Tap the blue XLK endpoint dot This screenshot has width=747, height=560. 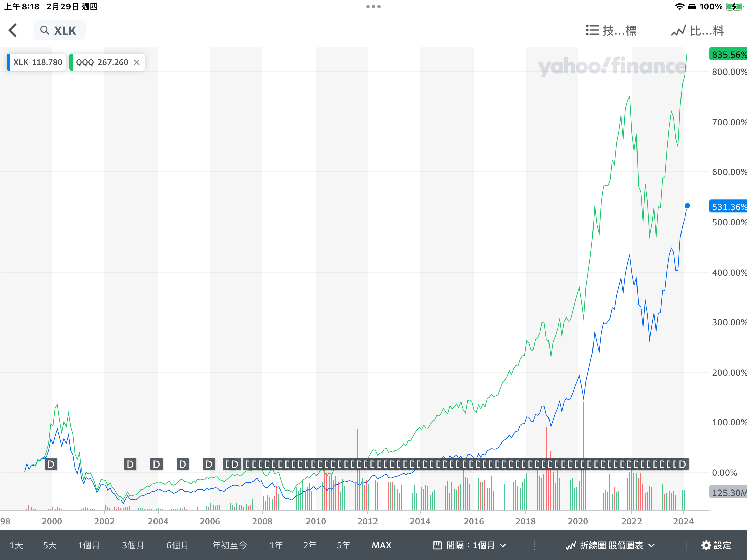coord(687,206)
